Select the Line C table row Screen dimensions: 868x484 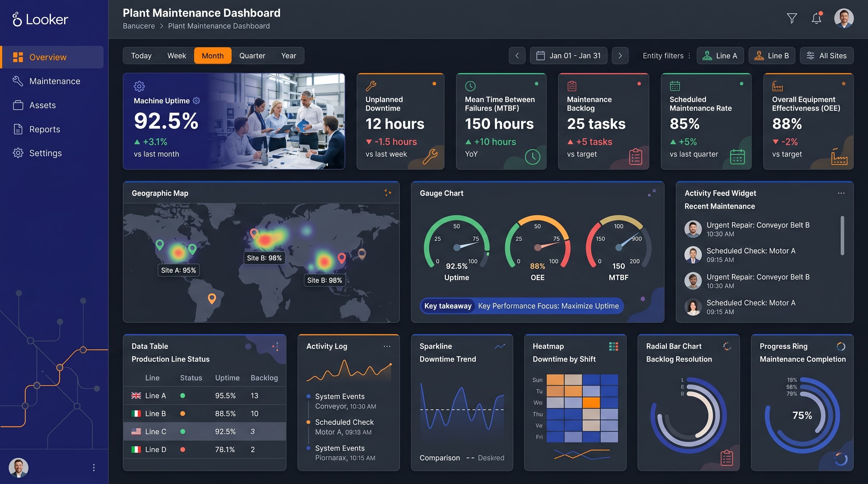click(204, 431)
